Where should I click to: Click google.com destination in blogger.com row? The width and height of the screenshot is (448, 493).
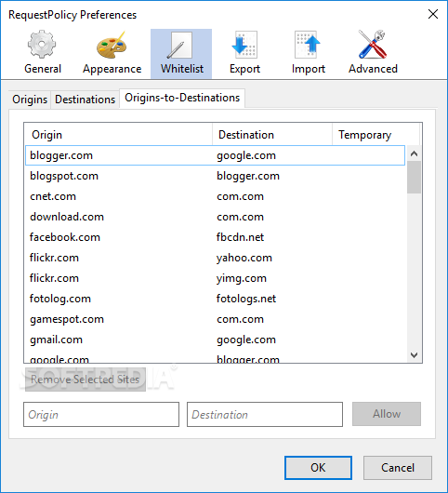246,155
